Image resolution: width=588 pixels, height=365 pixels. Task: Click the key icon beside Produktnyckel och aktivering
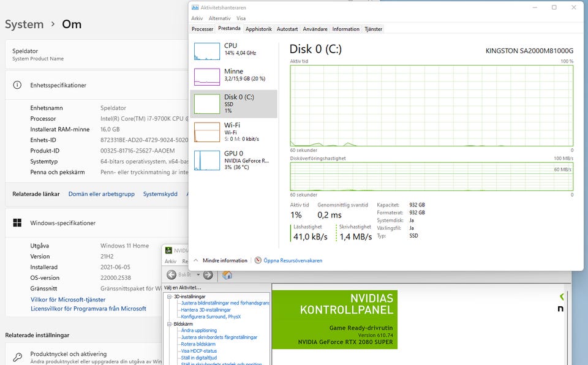pos(17,357)
